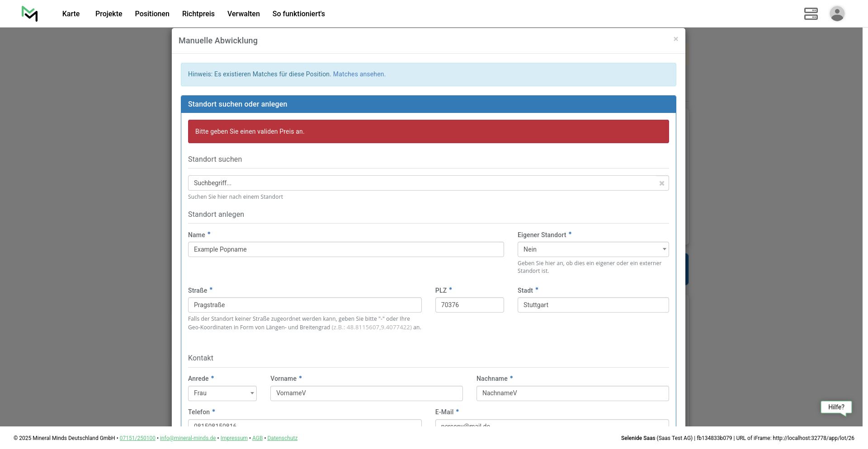Focus the Straße input field
This screenshot has height=449, width=868.
304,305
